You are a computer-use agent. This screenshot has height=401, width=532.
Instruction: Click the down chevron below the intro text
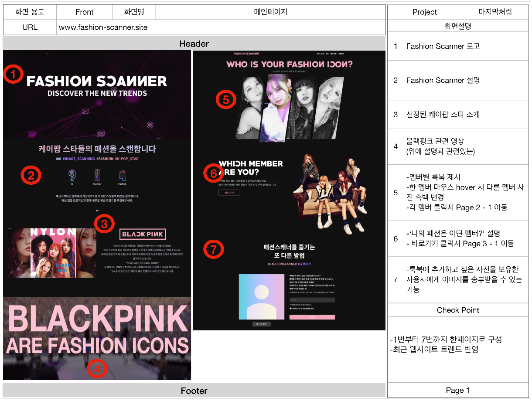(x=97, y=211)
